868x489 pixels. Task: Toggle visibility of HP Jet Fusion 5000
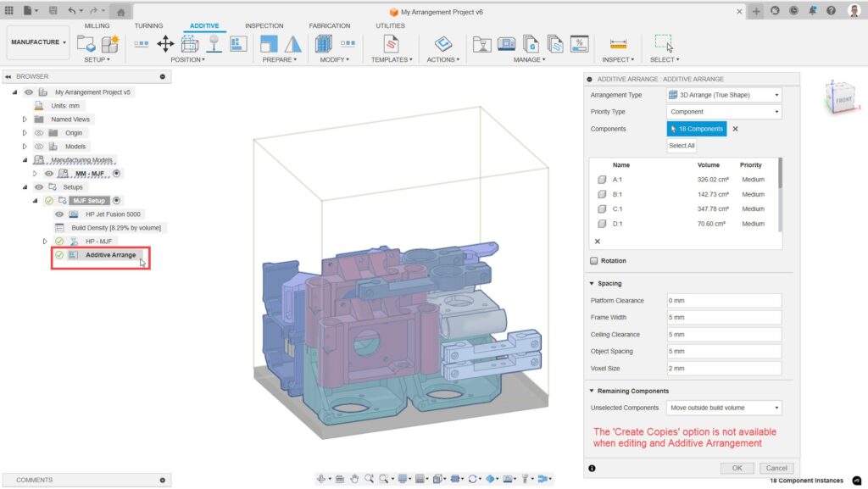click(59, 214)
